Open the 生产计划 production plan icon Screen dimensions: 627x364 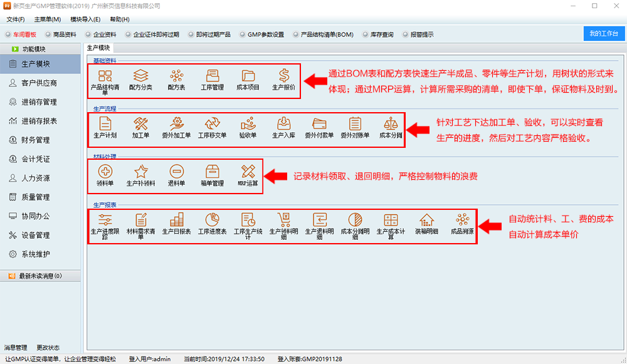tap(105, 125)
